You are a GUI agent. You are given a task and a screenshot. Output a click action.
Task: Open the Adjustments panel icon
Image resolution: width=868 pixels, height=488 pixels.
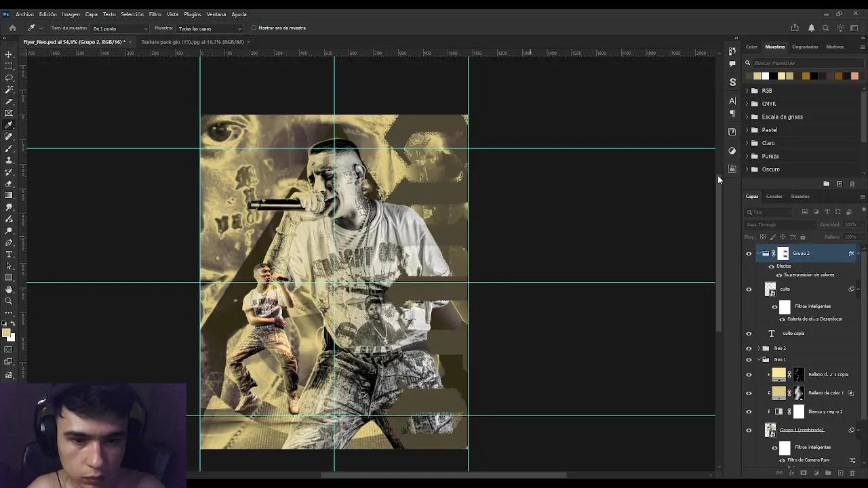click(x=732, y=150)
